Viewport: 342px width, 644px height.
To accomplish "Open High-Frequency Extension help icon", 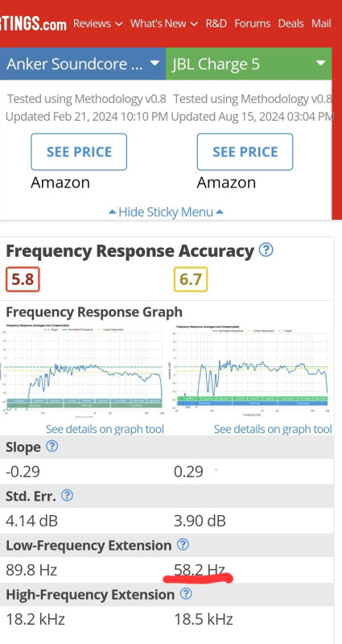I will pos(186,594).
